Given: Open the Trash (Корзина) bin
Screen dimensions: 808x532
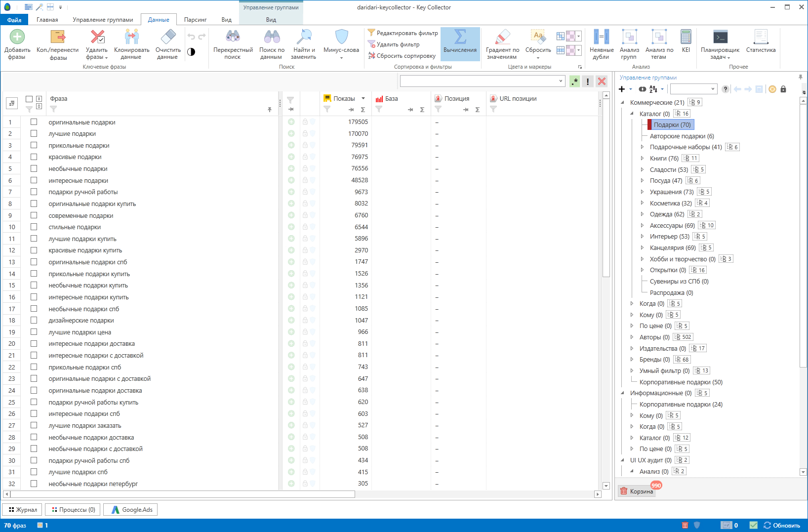Looking at the screenshot, I should pos(637,491).
